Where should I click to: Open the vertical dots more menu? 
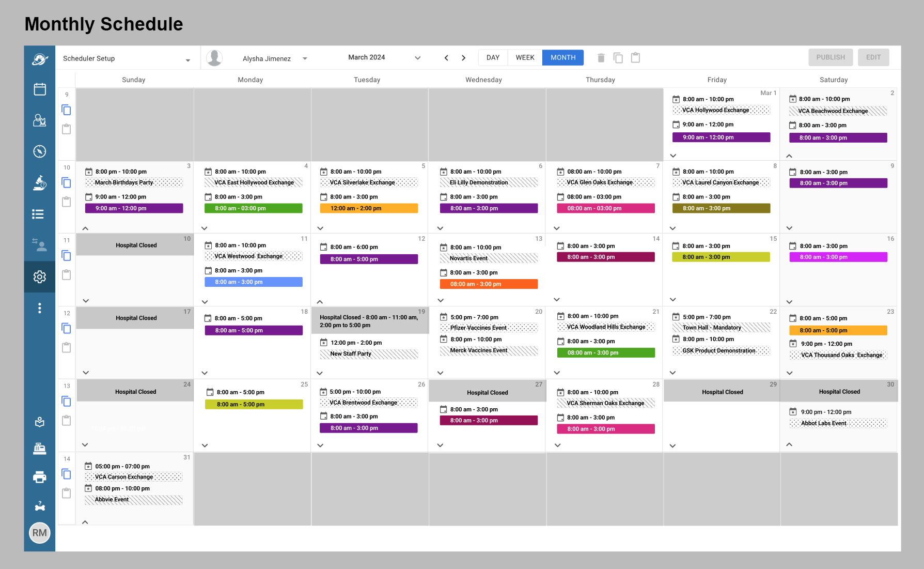pos(40,308)
